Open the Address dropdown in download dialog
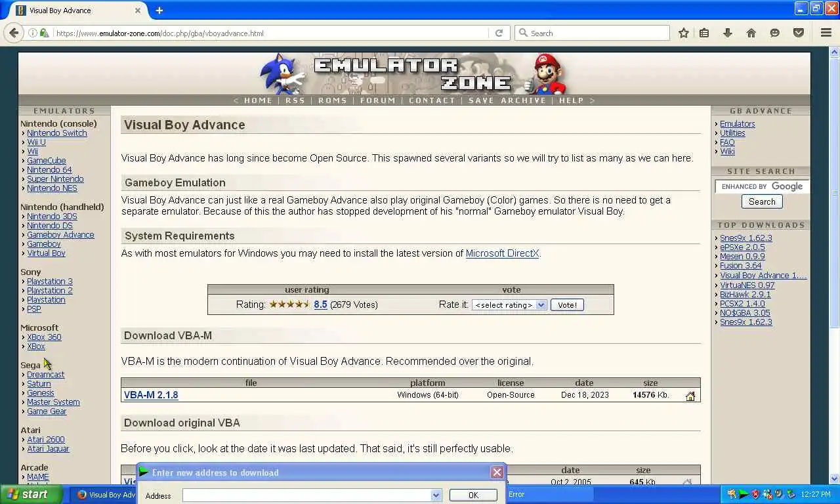840x504 pixels. (436, 495)
